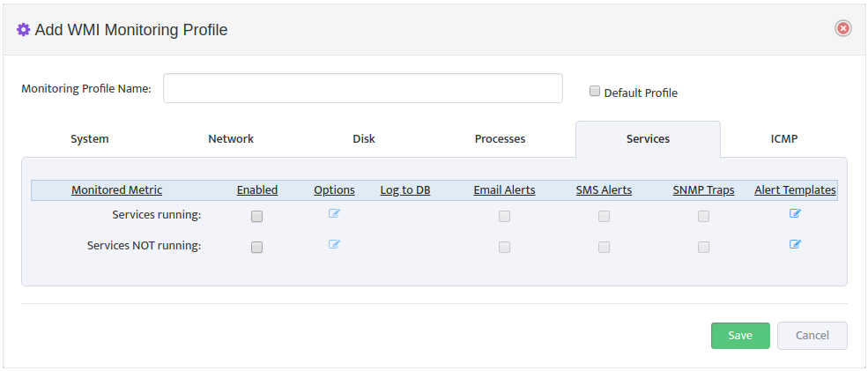The width and height of the screenshot is (868, 371).
Task: Open the Disk tab
Action: pyautogui.click(x=364, y=139)
